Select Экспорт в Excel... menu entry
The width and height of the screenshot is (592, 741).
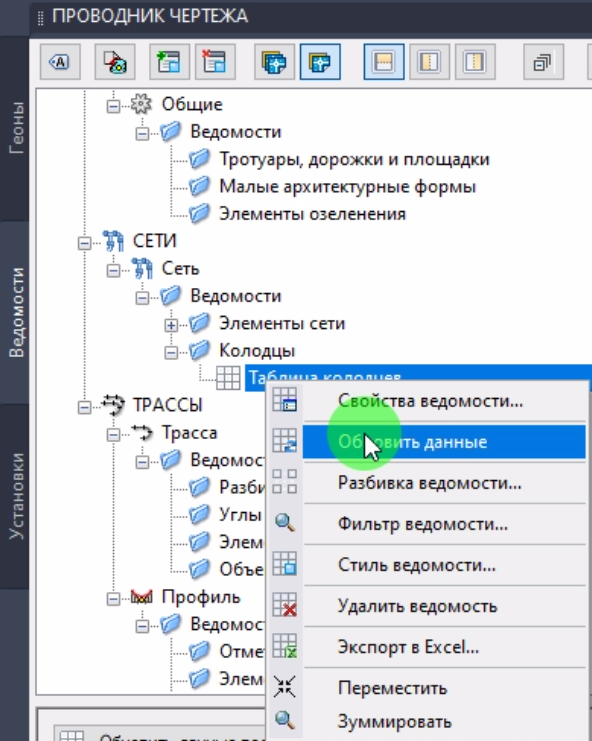(x=408, y=647)
